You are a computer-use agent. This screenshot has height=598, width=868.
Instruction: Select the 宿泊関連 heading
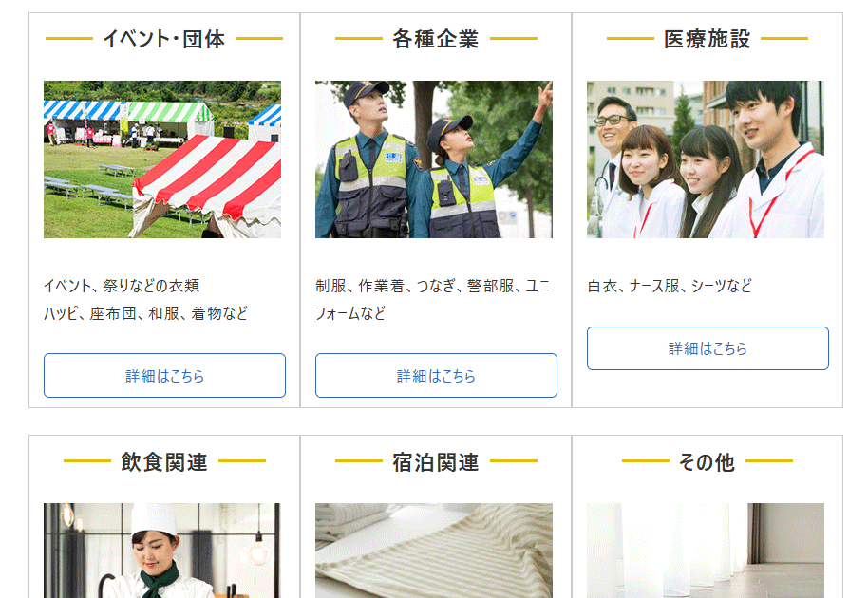tap(436, 462)
